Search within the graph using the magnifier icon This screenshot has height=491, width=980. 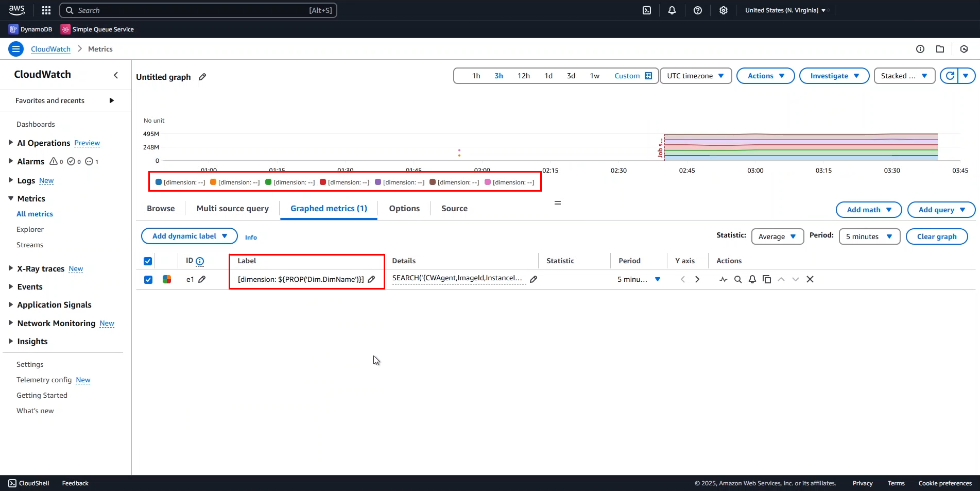tap(737, 279)
